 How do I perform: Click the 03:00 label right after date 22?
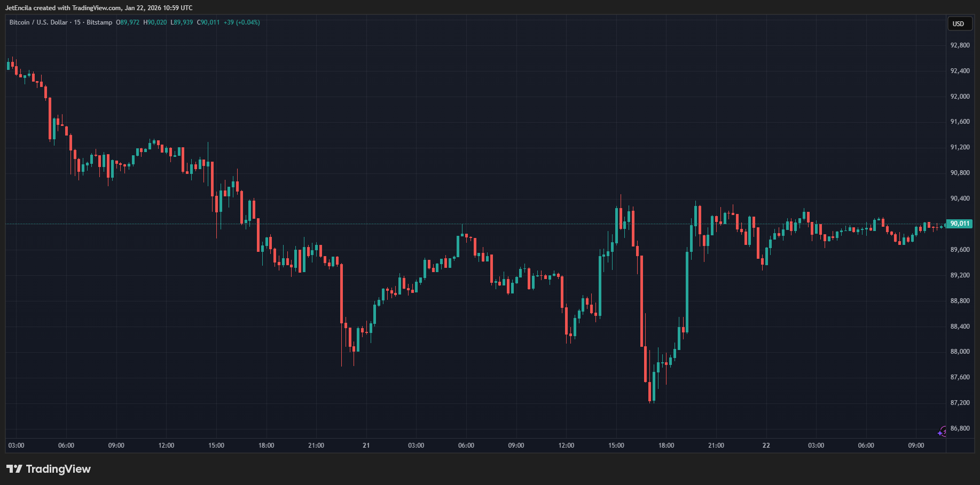(816, 446)
